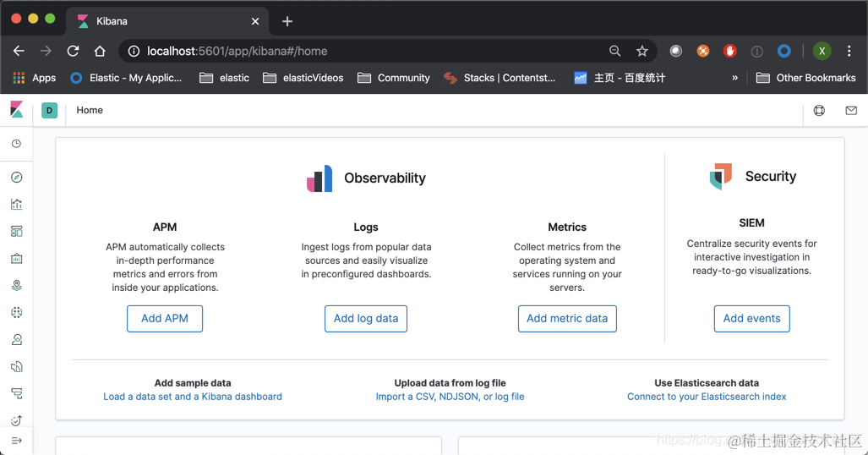Click the browser home button
The image size is (868, 455).
coord(100,51)
